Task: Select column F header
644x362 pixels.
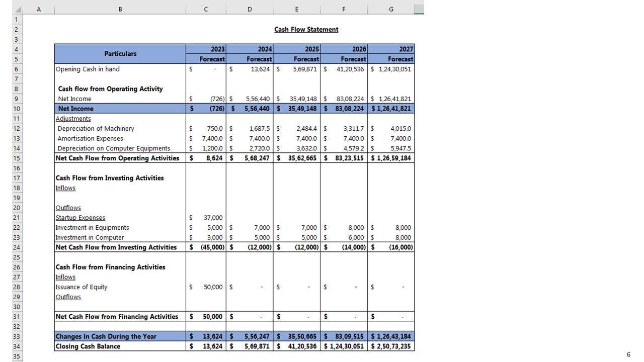Action: click(344, 9)
